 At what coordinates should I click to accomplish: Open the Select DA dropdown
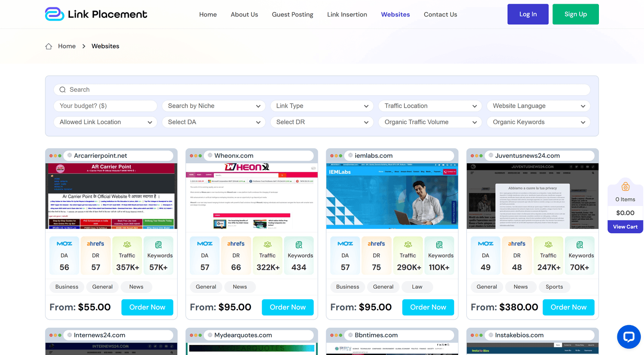click(214, 122)
